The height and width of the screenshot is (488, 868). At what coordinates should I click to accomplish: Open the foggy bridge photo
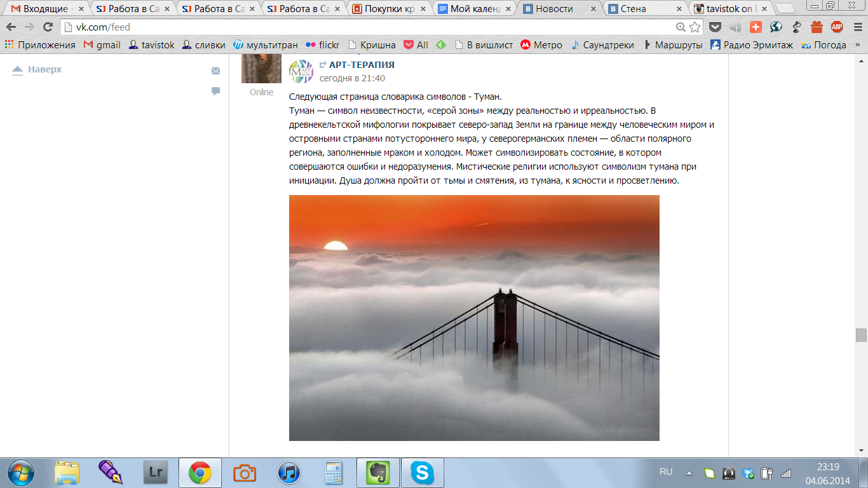(x=474, y=318)
